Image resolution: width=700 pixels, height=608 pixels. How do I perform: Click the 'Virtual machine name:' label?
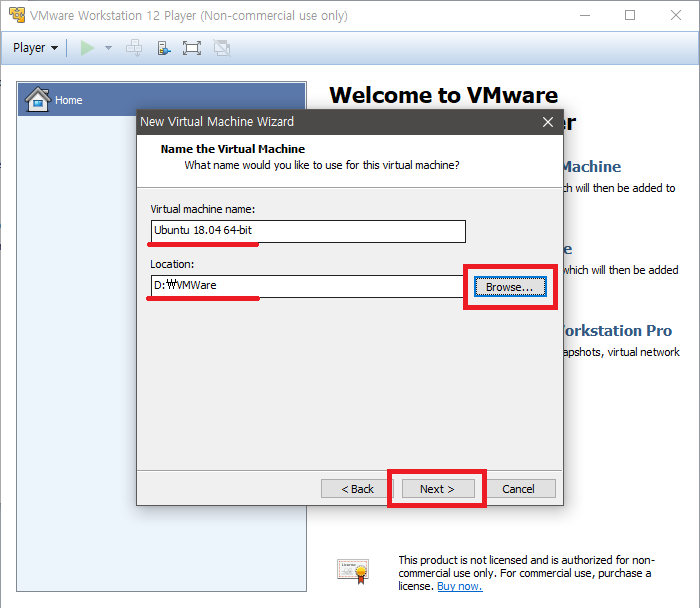tap(203, 209)
